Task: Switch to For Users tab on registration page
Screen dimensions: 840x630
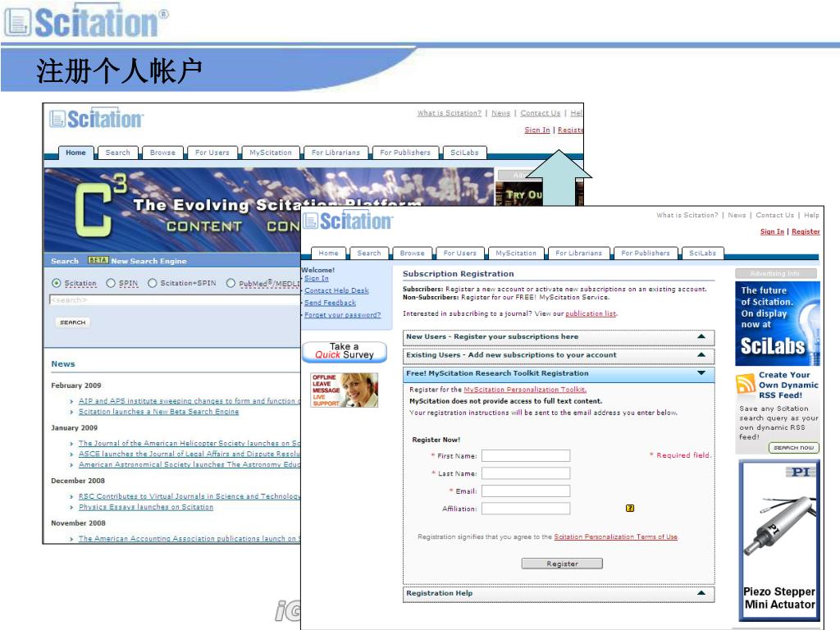Action: [x=459, y=253]
